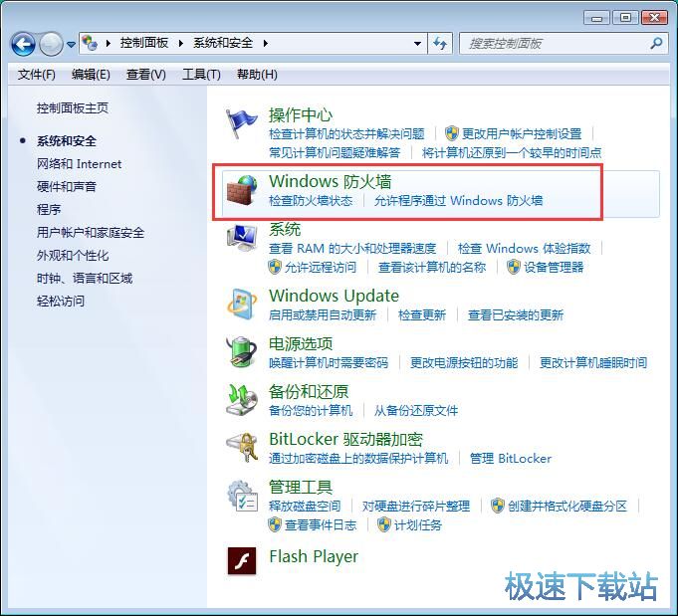Viewport: 678px width, 616px height.
Task: Open the recent pages dropdown arrow
Action: point(72,44)
